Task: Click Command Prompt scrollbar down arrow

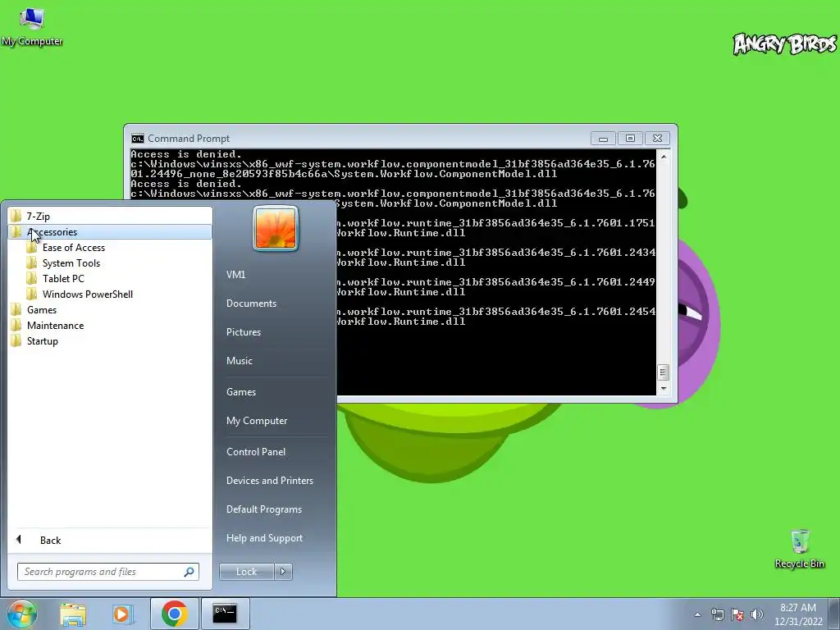Action: click(x=664, y=389)
